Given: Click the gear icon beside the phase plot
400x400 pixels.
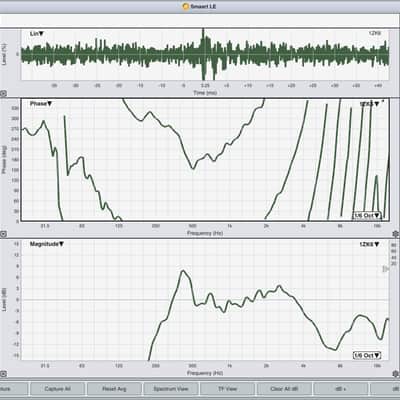Looking at the screenshot, I should point(396,234).
